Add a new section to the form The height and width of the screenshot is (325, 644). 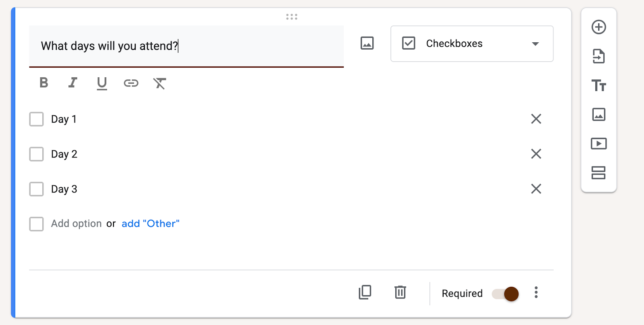[599, 173]
